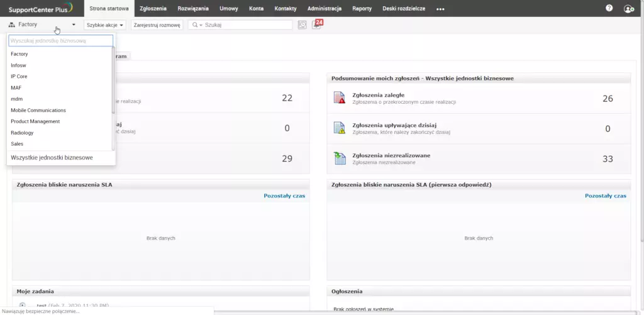Image resolution: width=644 pixels, height=315 pixels.
Task: Click the magnifier search icon
Action: 195,25
